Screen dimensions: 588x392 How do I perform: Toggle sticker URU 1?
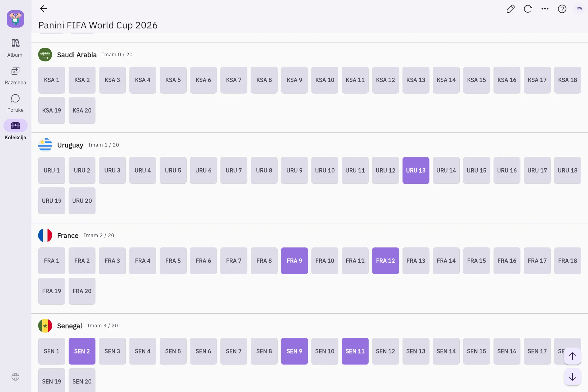[x=52, y=170]
